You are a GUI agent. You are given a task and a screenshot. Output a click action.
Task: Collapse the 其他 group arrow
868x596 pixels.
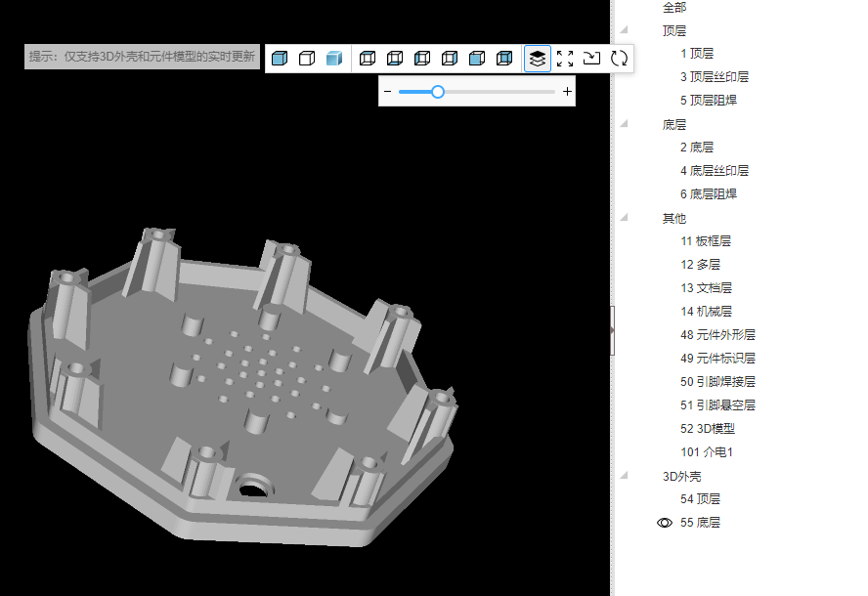(x=625, y=217)
